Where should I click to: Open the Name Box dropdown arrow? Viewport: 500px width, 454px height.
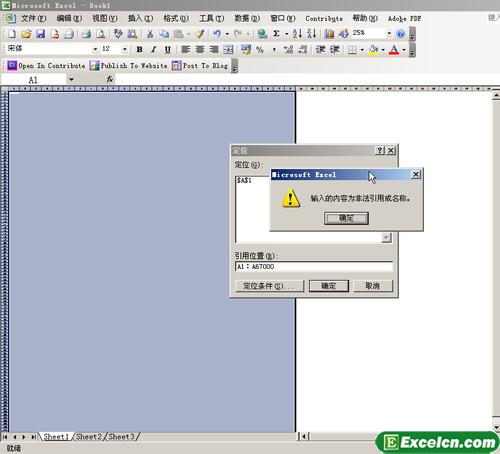[x=71, y=80]
